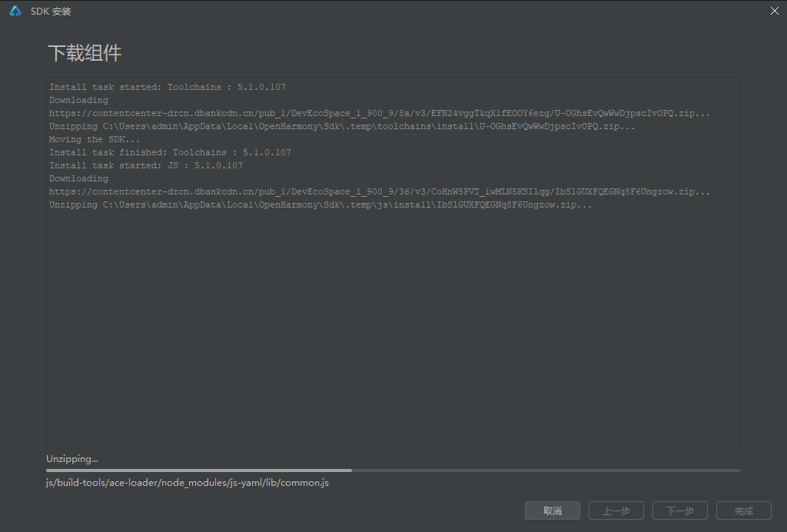The width and height of the screenshot is (787, 532).
Task: Click the 'Downloading' line under JS task
Action: [x=79, y=178]
